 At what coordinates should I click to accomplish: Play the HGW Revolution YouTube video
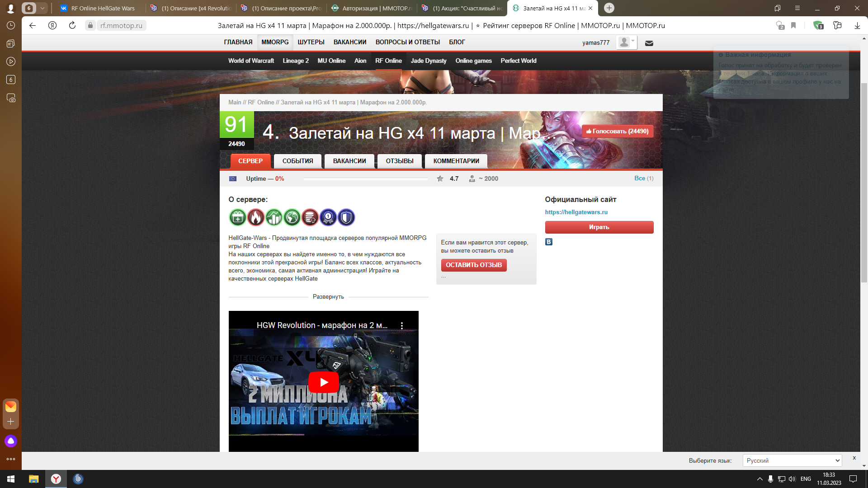coord(324,382)
